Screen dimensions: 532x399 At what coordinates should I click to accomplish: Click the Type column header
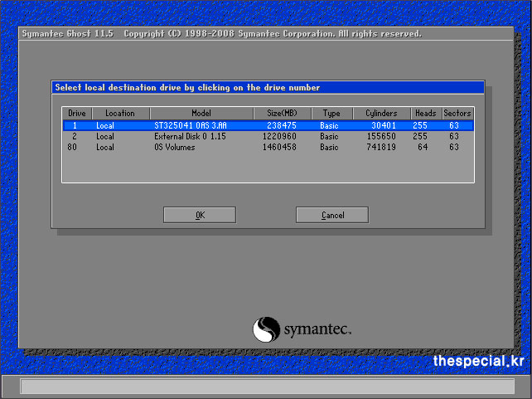click(331, 114)
